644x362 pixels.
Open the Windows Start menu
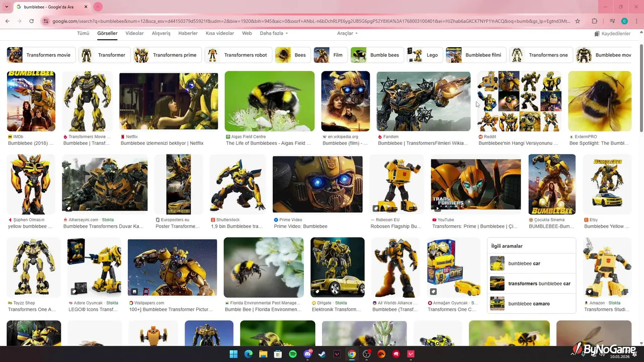[x=233, y=354]
